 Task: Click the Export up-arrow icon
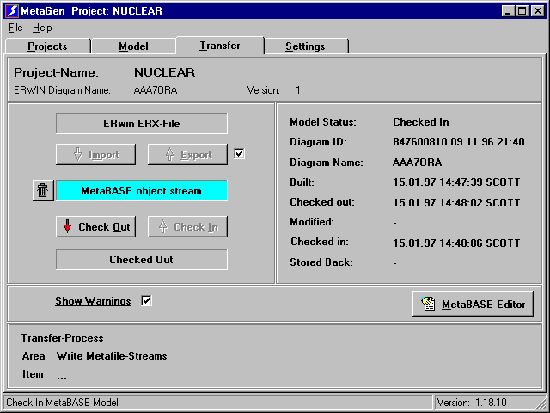(170, 154)
